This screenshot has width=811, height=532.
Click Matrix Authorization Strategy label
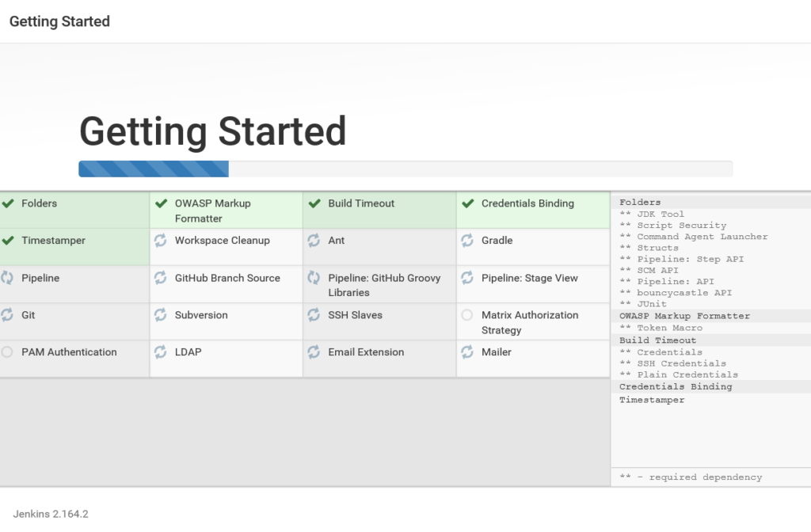tap(530, 323)
